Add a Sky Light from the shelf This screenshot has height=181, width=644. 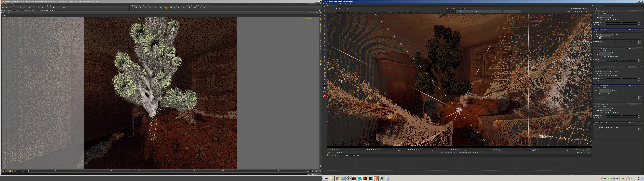(171, 8)
